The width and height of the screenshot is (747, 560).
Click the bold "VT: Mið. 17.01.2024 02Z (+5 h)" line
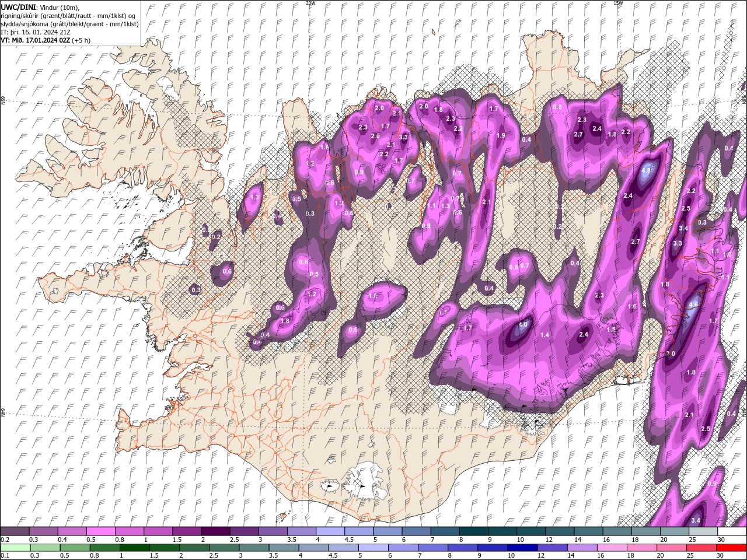46,40
